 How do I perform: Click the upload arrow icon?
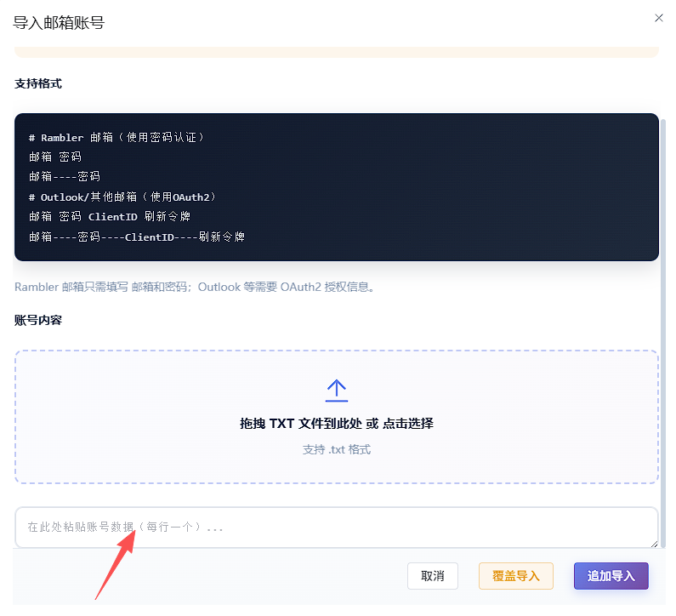[x=336, y=391]
